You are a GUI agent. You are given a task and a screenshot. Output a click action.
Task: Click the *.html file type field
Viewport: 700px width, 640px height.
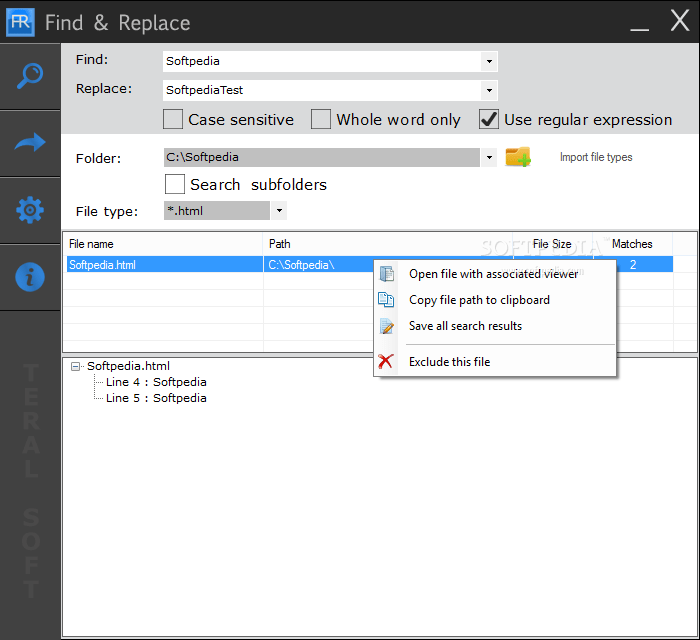click(x=217, y=210)
